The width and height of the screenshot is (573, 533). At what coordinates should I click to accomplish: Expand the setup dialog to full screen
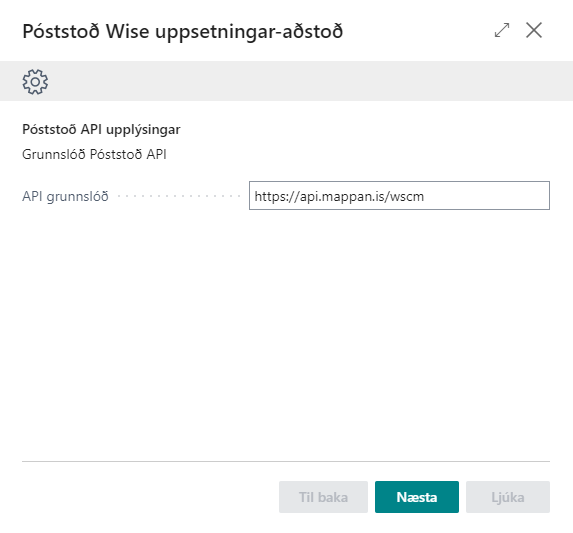coord(502,30)
